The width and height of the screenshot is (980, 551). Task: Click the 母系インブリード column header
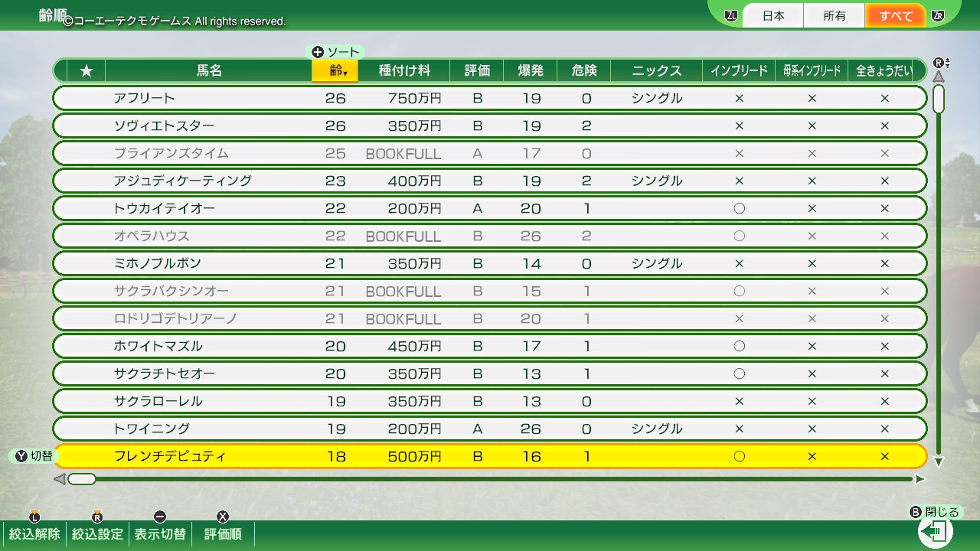pos(812,70)
